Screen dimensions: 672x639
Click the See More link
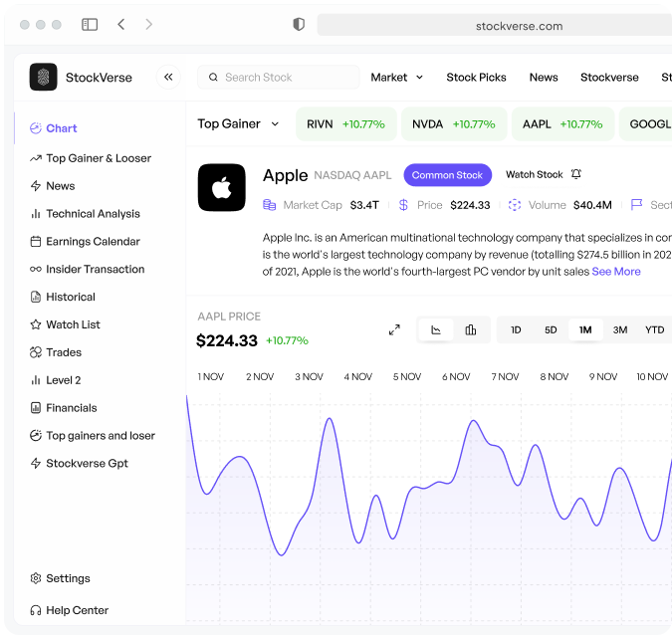(616, 272)
